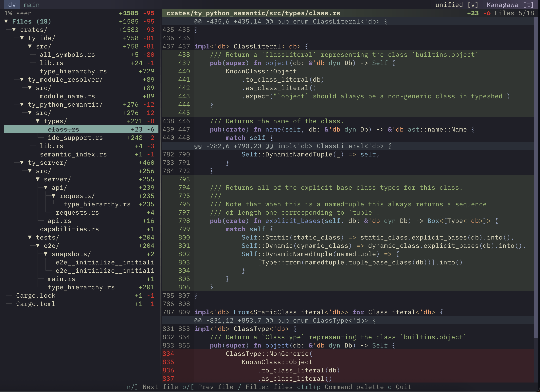Collapse the Files (18) root node
Viewport: 540px width, 392px height.
[6, 21]
